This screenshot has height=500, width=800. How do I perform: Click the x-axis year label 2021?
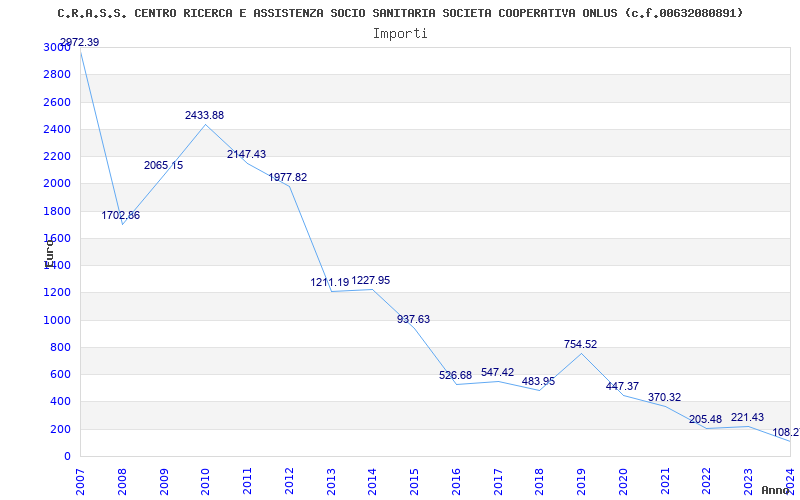click(x=664, y=482)
